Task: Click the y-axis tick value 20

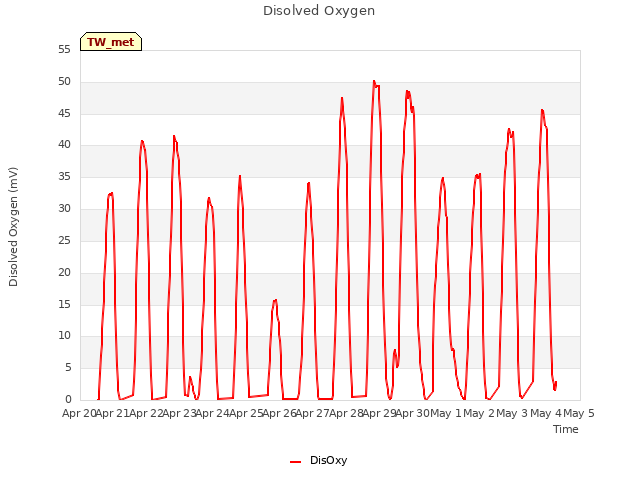Action: [64, 272]
